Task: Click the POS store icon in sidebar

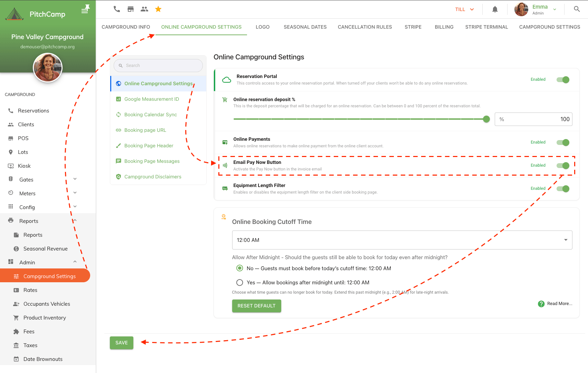Action: pyautogui.click(x=11, y=138)
